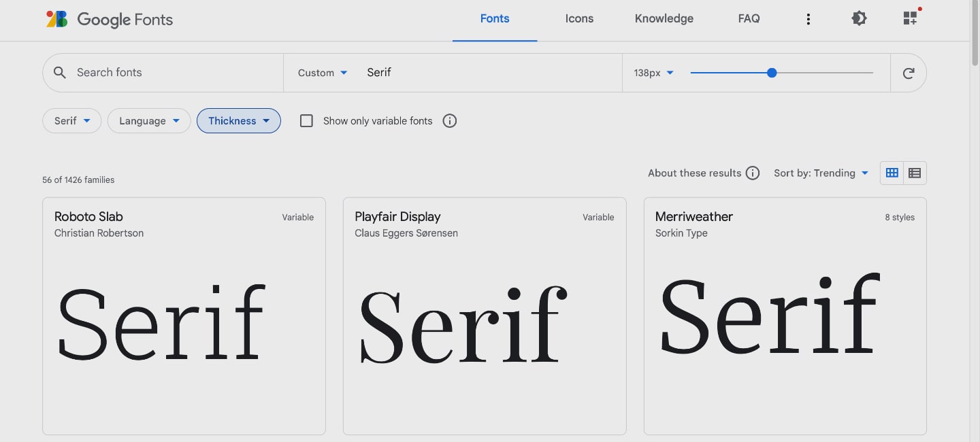Toggle the theme brightness icon
The image size is (980, 442).
[x=859, y=19]
